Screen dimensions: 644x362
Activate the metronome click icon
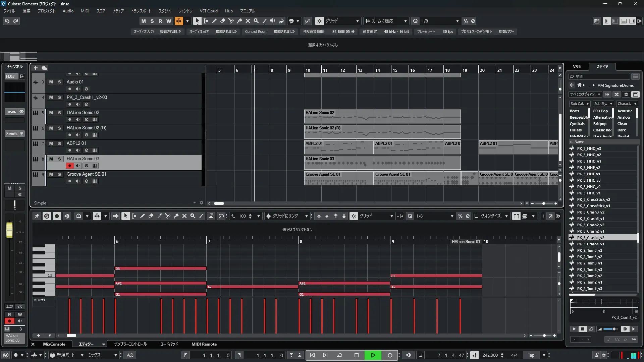[596, 355]
